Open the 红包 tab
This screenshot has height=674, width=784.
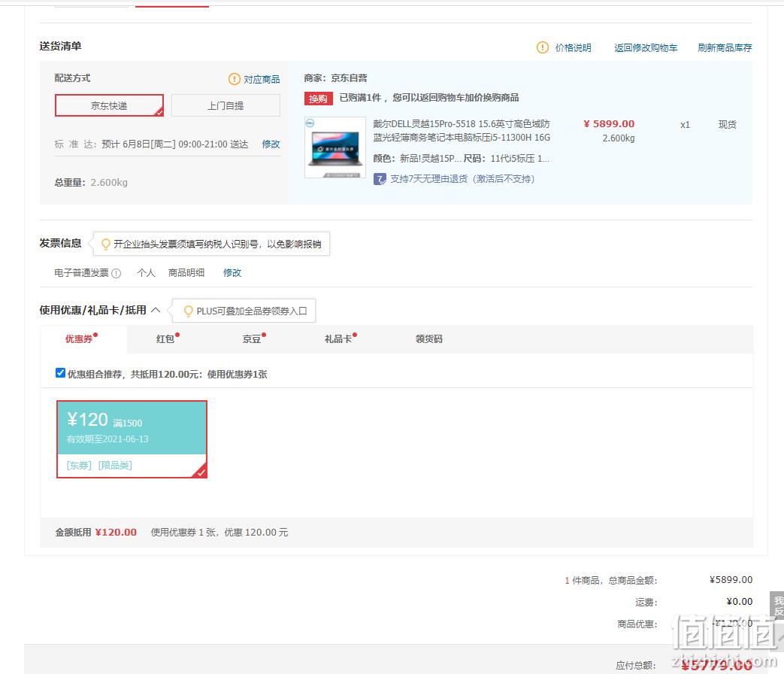(x=165, y=339)
